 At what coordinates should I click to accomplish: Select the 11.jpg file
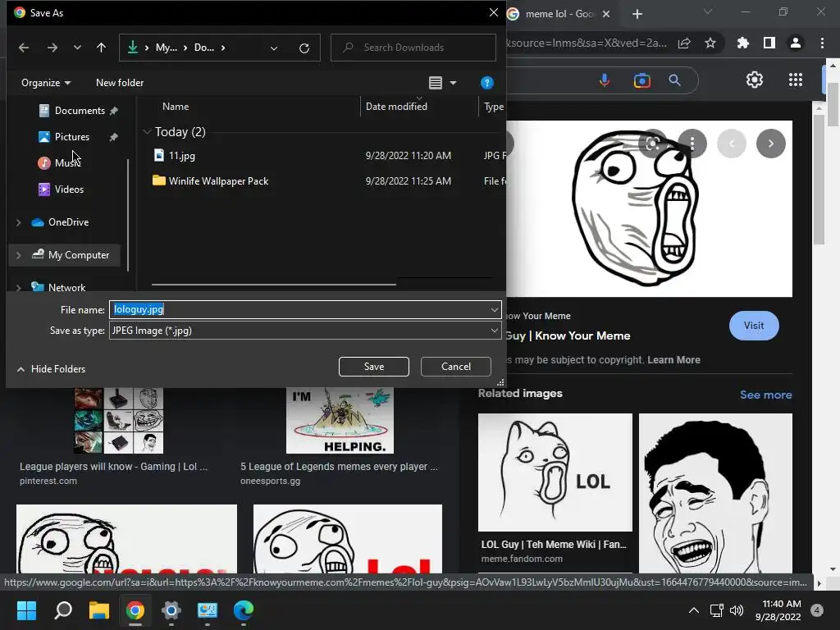tap(181, 156)
